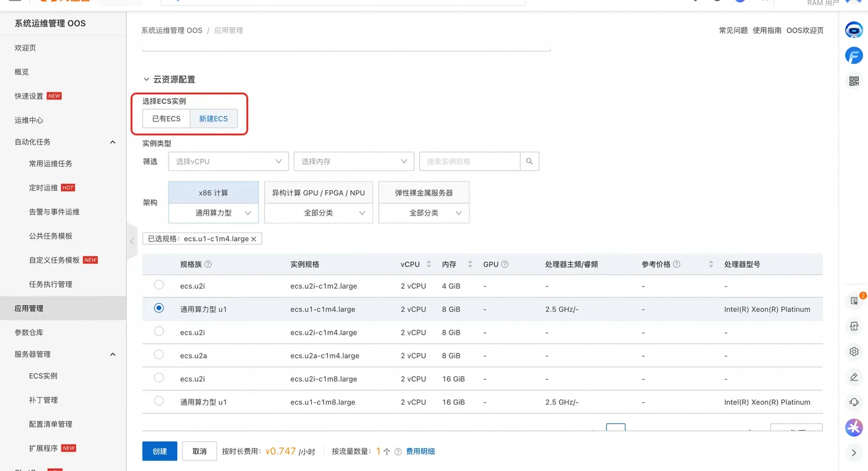
Task: Click the API debug icon in right sidebar
Action: [854, 326]
